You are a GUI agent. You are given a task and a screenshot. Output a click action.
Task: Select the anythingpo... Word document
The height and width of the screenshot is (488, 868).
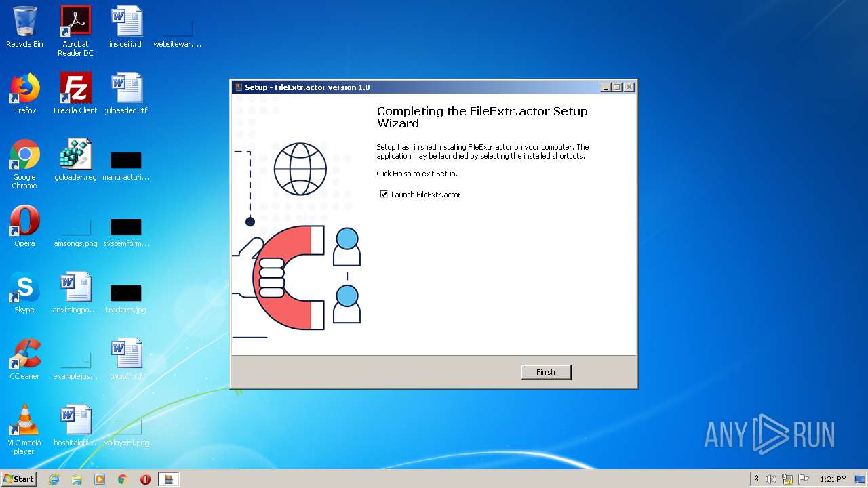click(x=75, y=293)
